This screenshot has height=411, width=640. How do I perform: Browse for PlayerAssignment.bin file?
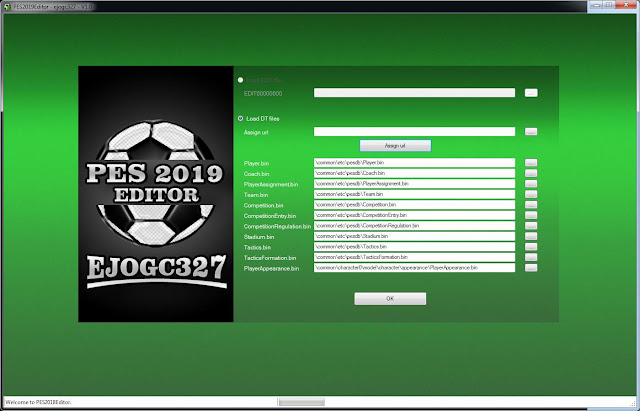(531, 184)
